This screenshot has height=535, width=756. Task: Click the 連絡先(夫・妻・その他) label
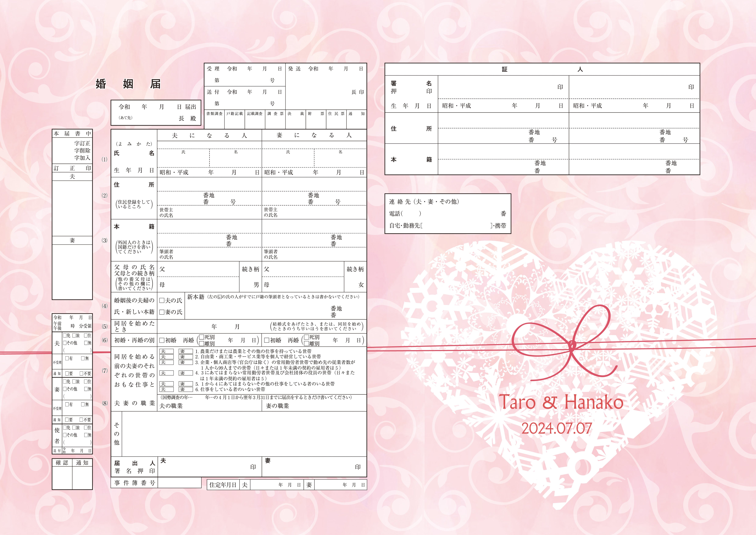(424, 202)
